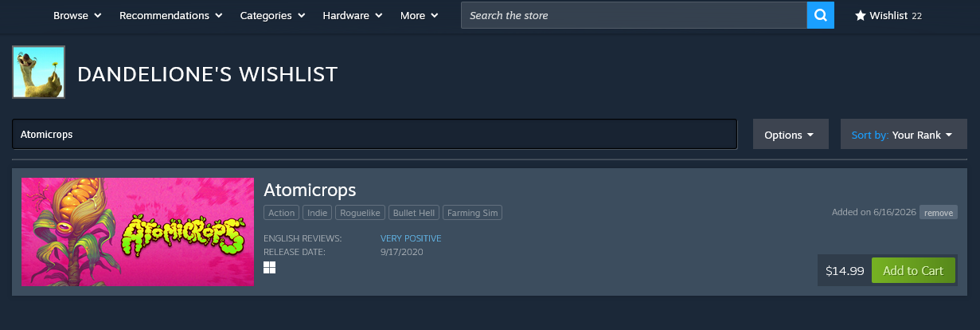Click the Added on 6/16/2026 text
This screenshot has width=980, height=330.
pyautogui.click(x=874, y=212)
